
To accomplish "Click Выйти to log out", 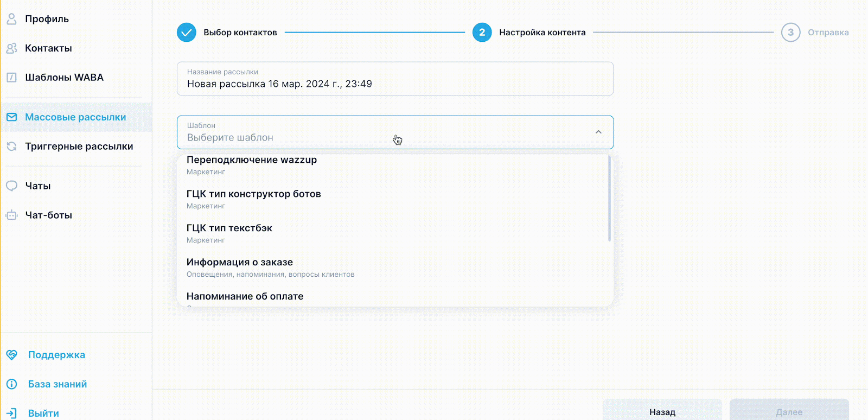I will click(43, 413).
